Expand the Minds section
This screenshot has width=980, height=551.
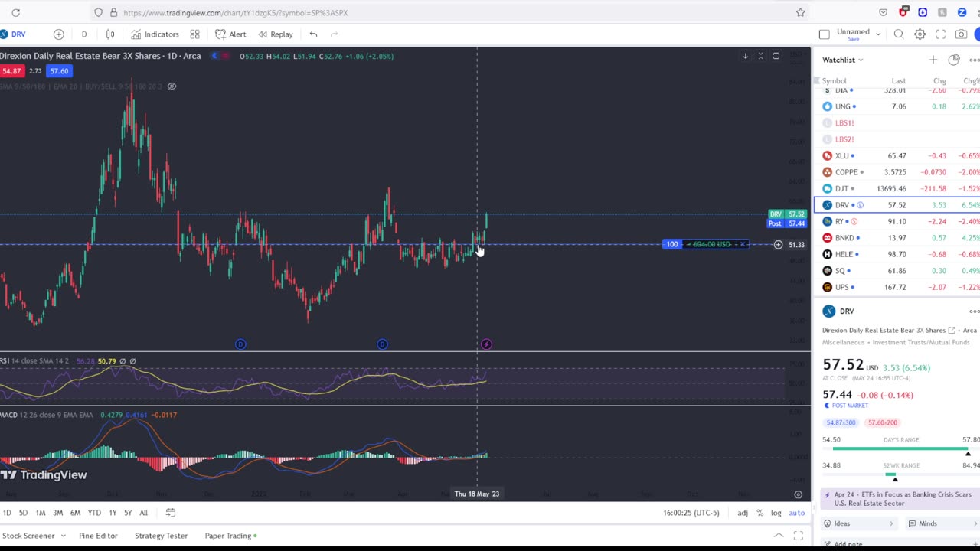click(942, 523)
